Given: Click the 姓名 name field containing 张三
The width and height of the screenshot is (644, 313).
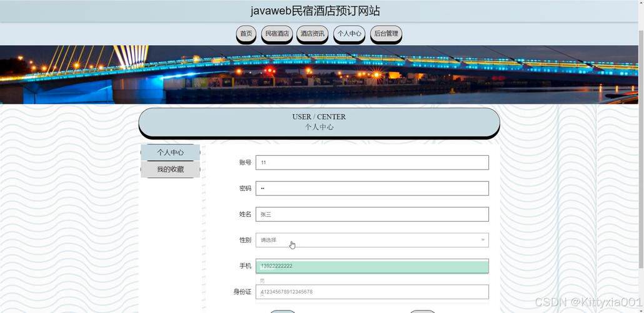Looking at the screenshot, I should point(372,214).
